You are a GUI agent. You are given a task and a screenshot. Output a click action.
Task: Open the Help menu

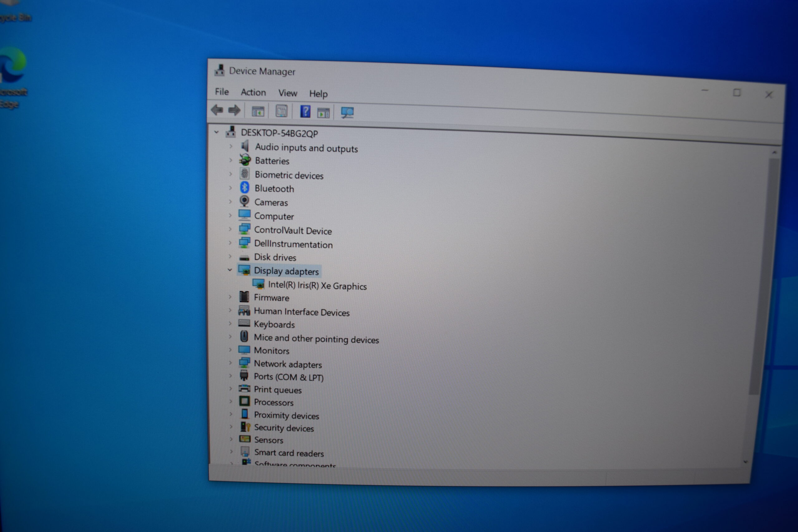[318, 93]
